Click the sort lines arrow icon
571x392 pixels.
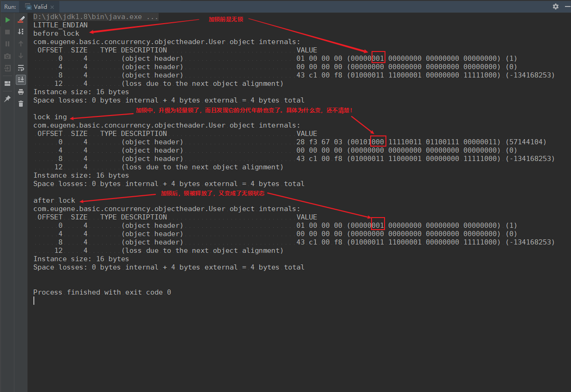(21, 32)
